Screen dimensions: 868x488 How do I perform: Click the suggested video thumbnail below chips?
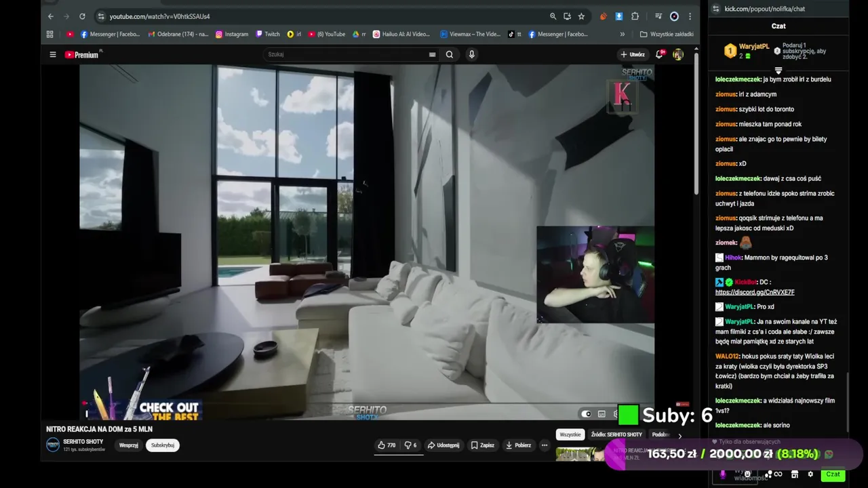580,454
